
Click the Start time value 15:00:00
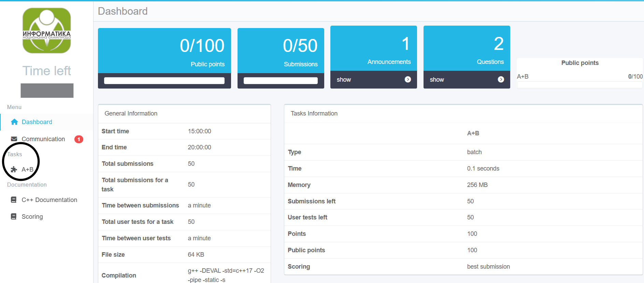(200, 131)
